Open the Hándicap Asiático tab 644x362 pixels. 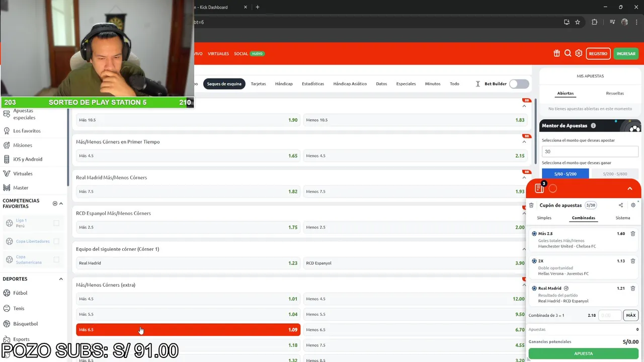point(350,84)
